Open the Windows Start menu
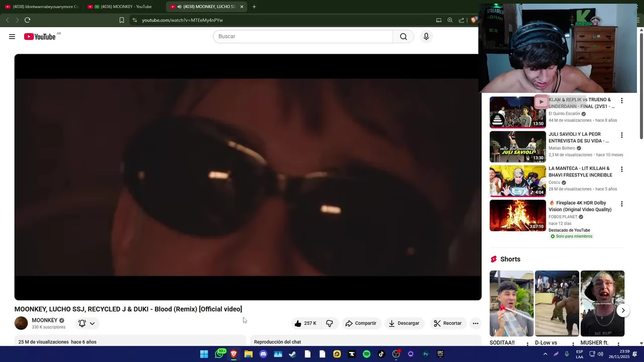Screen dimensions: 644x362 click(x=204, y=354)
